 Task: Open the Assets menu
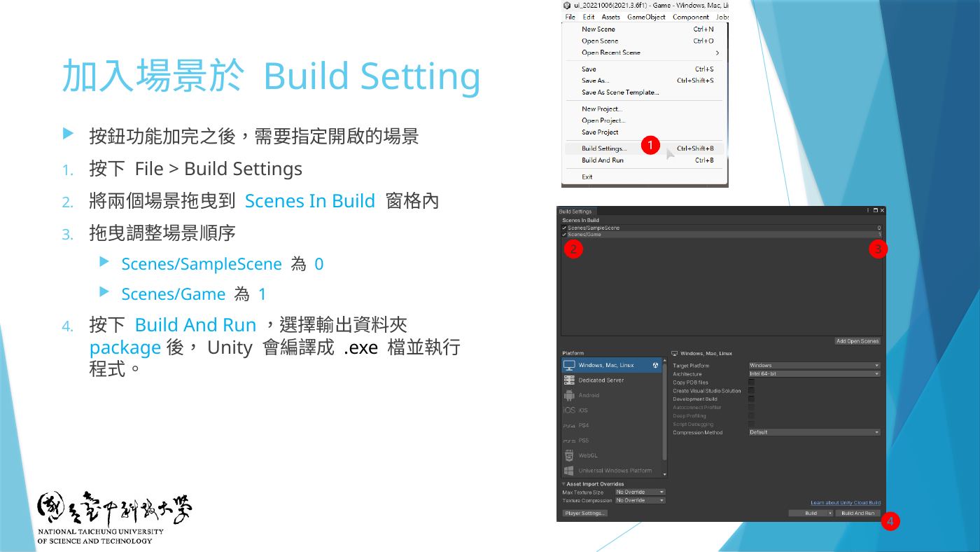(x=610, y=17)
